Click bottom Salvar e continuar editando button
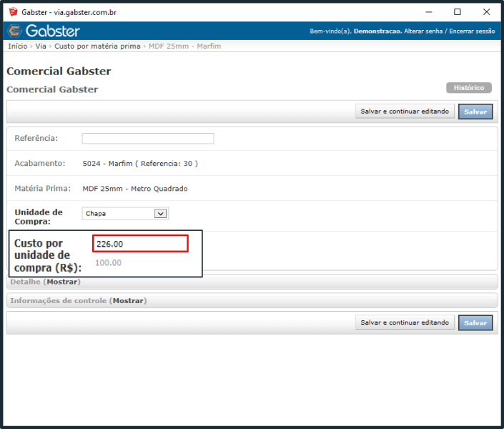The height and width of the screenshot is (429, 504). point(405,322)
